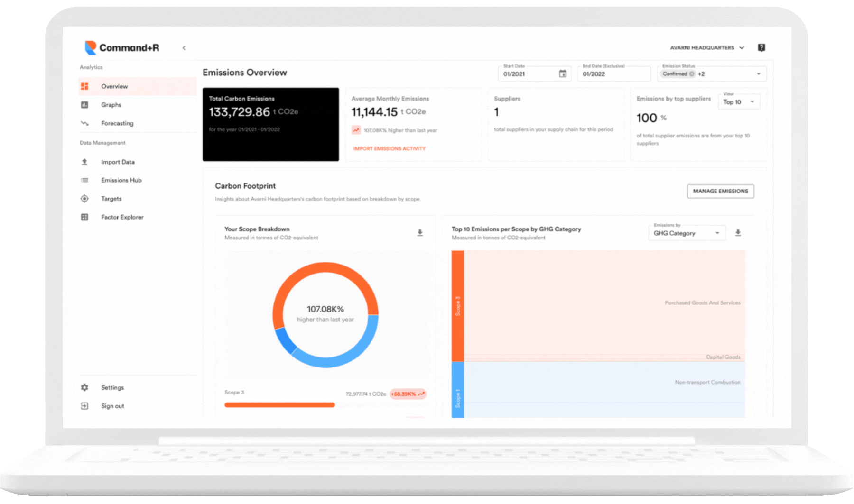The width and height of the screenshot is (854, 504).
Task: Click the Start Date field 01/2021
Action: (x=534, y=73)
